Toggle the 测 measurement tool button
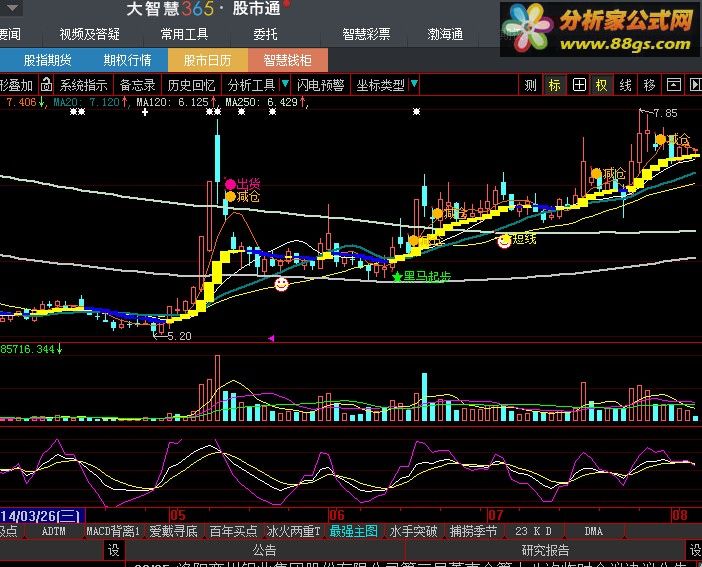The image size is (702, 567). click(x=531, y=85)
